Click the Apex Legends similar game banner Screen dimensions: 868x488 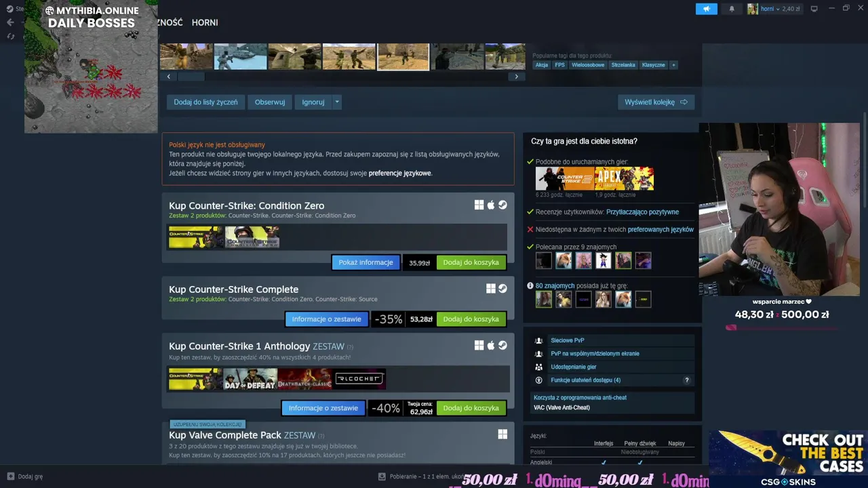point(625,179)
